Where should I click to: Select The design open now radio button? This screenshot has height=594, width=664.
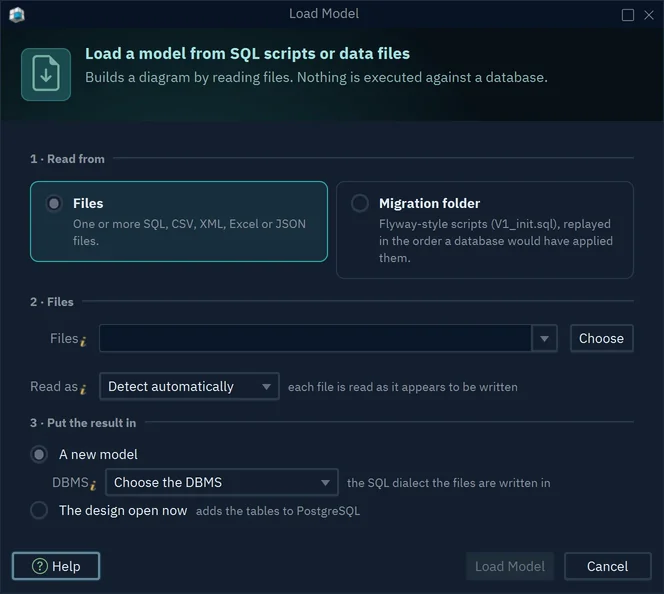pos(39,510)
